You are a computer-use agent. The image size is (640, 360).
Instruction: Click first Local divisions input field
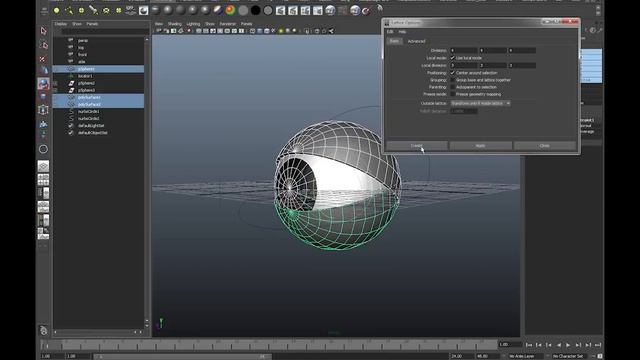coord(464,65)
